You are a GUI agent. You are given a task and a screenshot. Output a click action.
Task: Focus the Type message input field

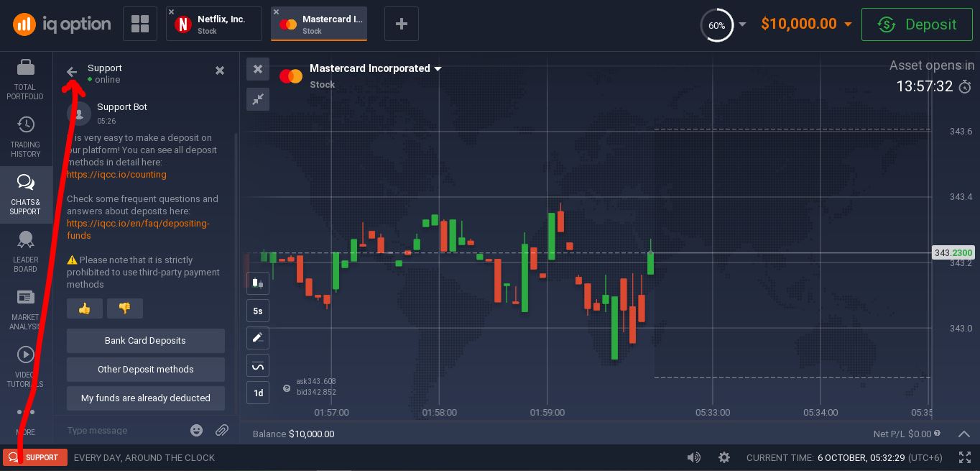[124, 431]
